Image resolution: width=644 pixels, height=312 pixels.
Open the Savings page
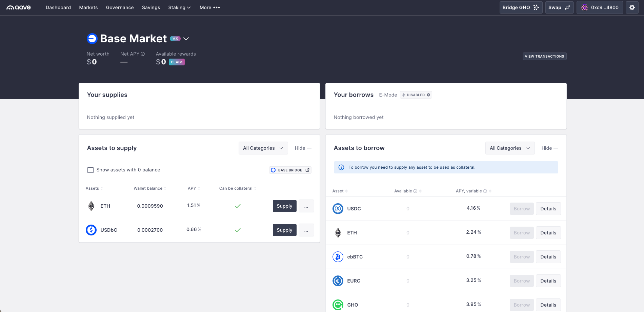[x=151, y=7]
